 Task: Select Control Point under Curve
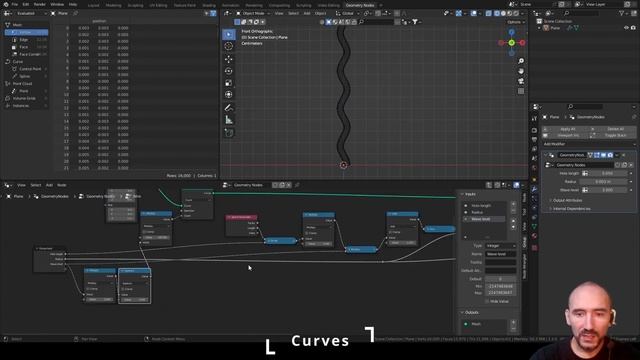[x=29, y=69]
